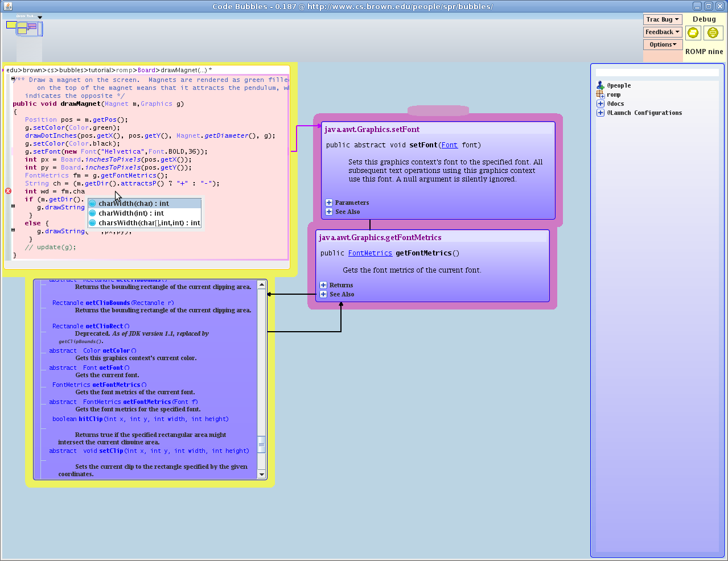The image size is (728, 561).
Task: Open the overview task dropdown arrow
Action: point(40,17)
